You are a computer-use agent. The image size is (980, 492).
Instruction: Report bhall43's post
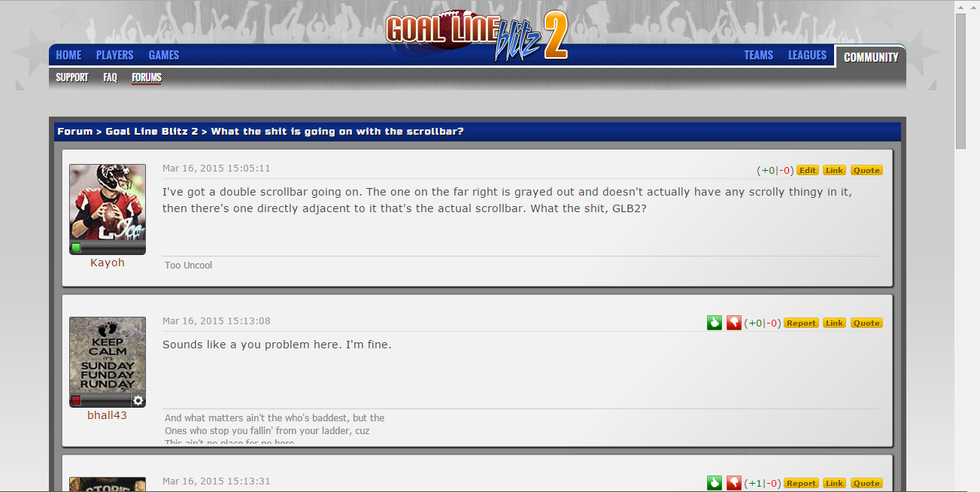point(801,323)
